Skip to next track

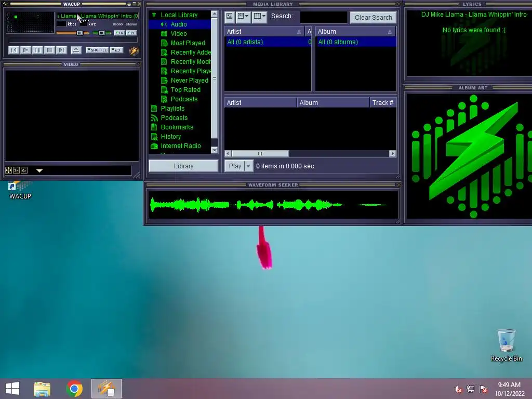point(61,50)
